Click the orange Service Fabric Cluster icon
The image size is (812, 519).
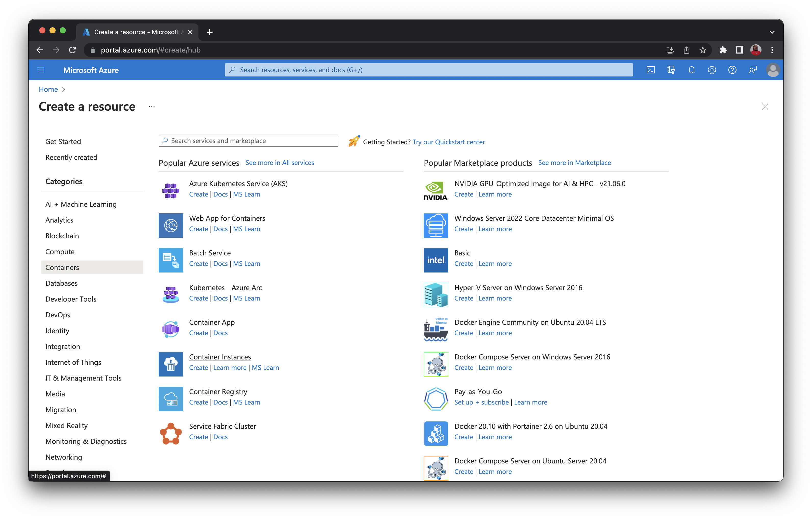click(171, 433)
